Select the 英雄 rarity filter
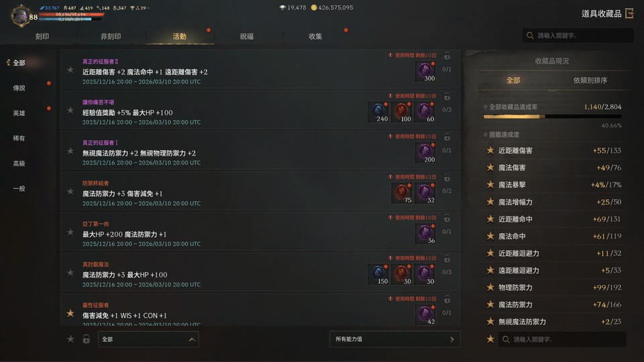The height and width of the screenshot is (362, 644). click(x=19, y=113)
